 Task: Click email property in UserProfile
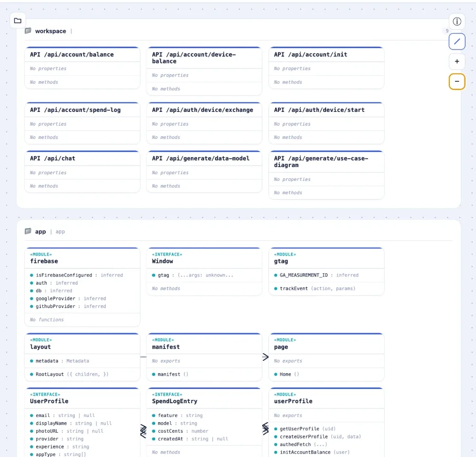62,416
